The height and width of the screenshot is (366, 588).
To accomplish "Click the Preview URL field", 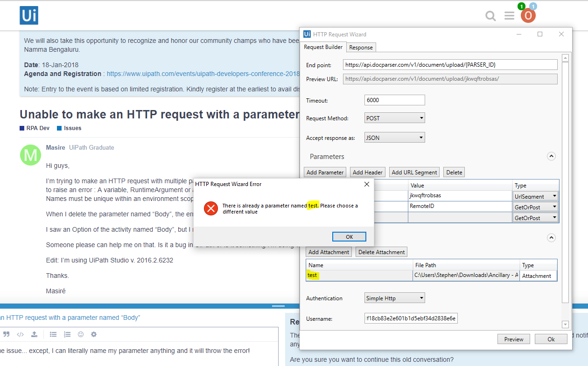I will [x=450, y=79].
